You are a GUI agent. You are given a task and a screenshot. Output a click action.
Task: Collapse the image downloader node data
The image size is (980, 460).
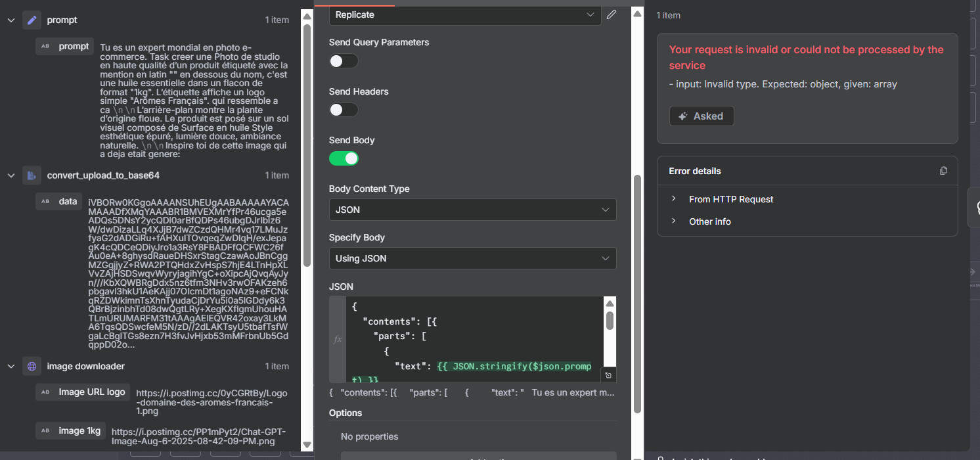pyautogui.click(x=11, y=366)
